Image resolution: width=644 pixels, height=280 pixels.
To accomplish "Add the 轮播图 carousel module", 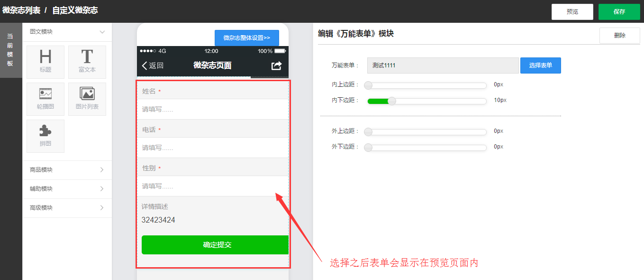I will 45,99.
